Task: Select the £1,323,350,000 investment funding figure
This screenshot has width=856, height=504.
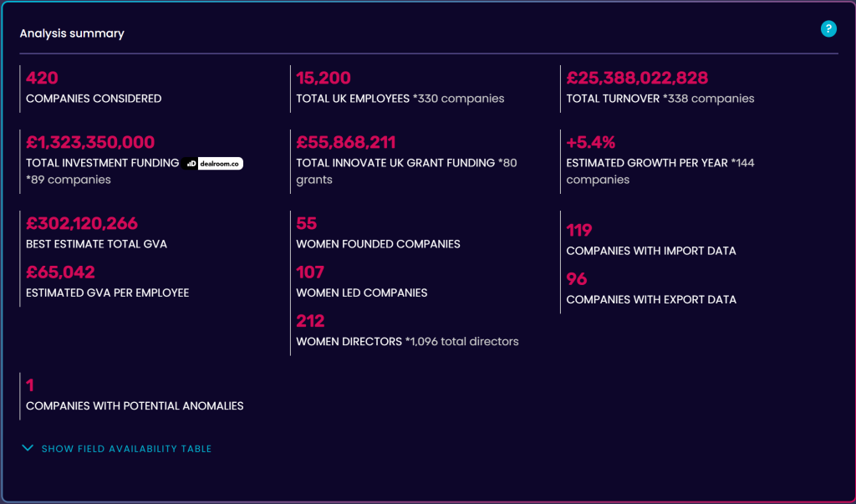Action: (x=90, y=143)
